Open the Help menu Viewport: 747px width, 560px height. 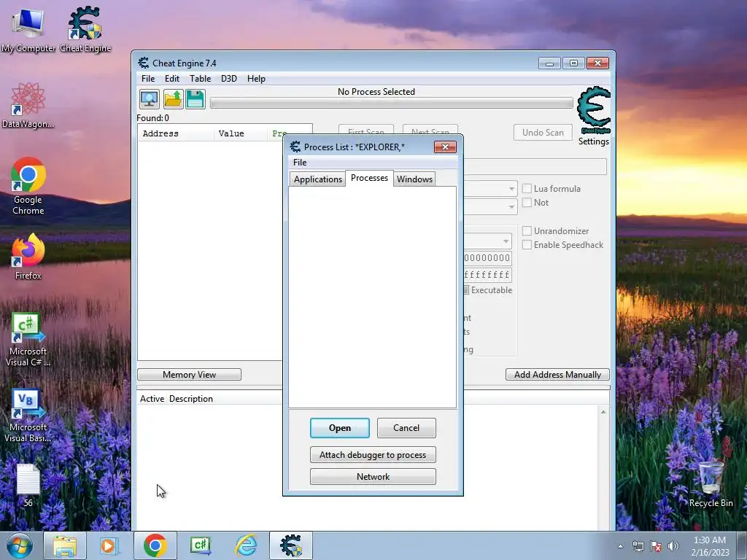256,79
